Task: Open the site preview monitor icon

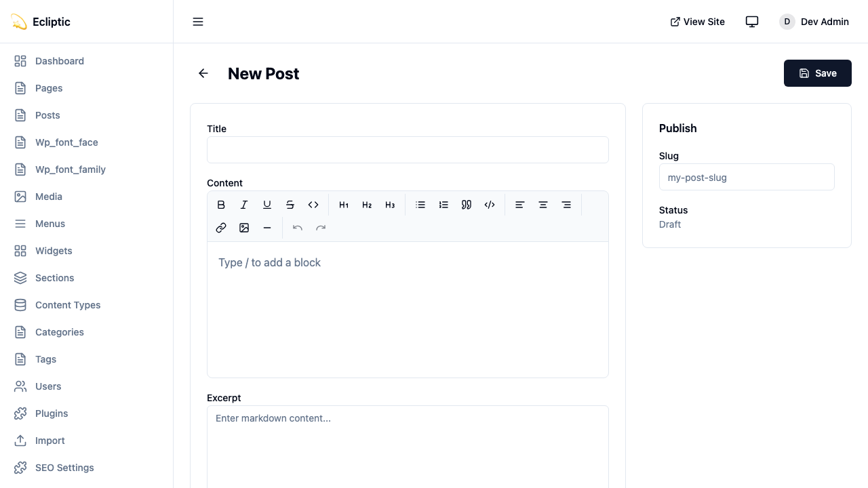Action: (752, 21)
